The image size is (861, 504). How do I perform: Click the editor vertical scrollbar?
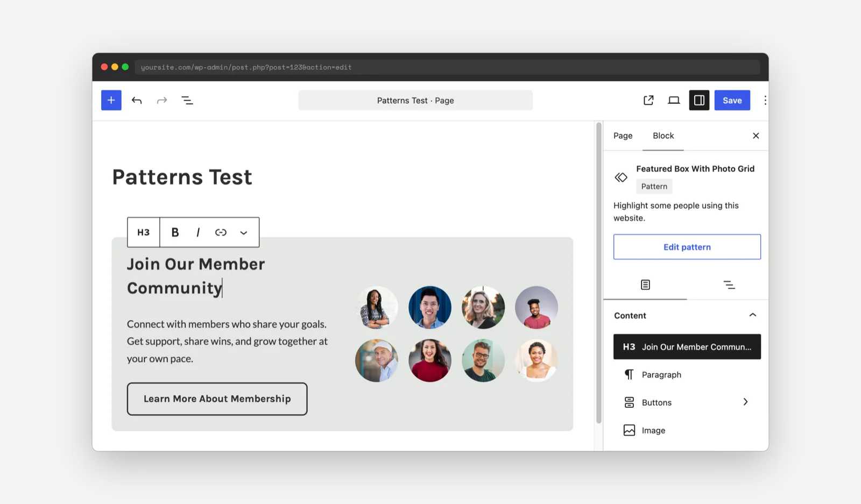click(598, 273)
